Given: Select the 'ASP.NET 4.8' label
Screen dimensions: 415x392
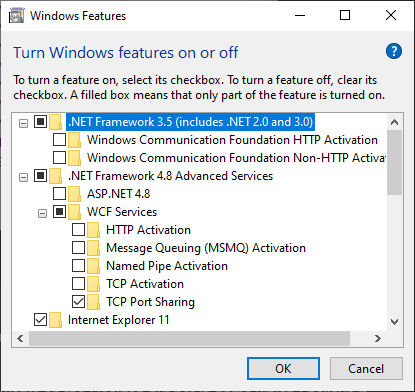Looking at the screenshot, I should point(119,194).
